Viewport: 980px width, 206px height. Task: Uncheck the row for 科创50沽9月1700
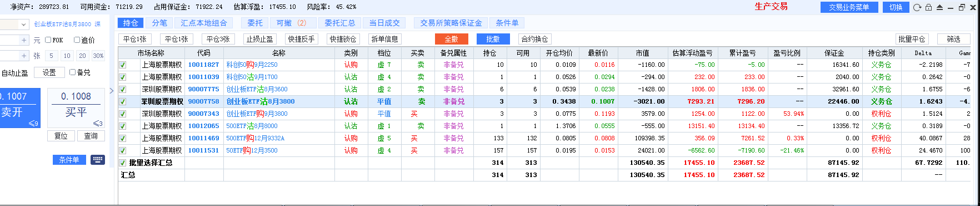pos(123,77)
